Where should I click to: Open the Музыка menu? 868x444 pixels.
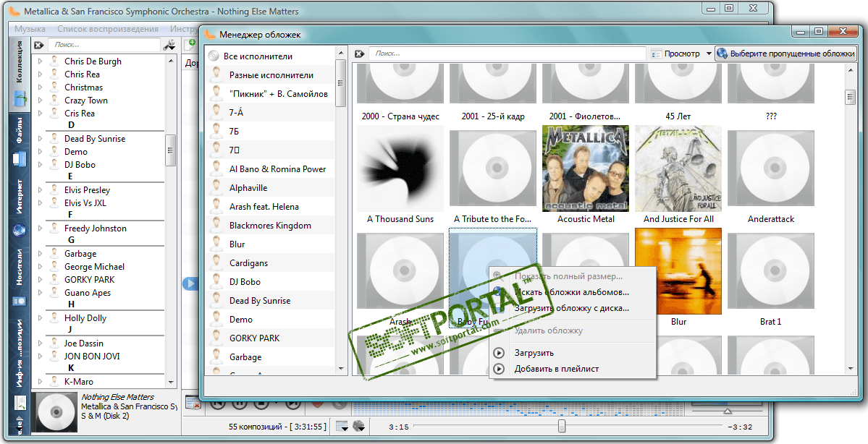click(x=30, y=29)
